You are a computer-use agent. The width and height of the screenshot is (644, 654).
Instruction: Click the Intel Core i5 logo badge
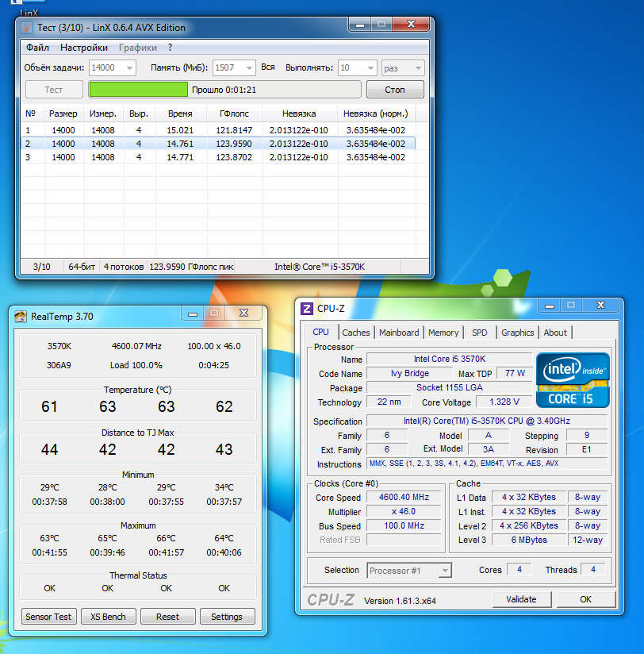coord(573,380)
